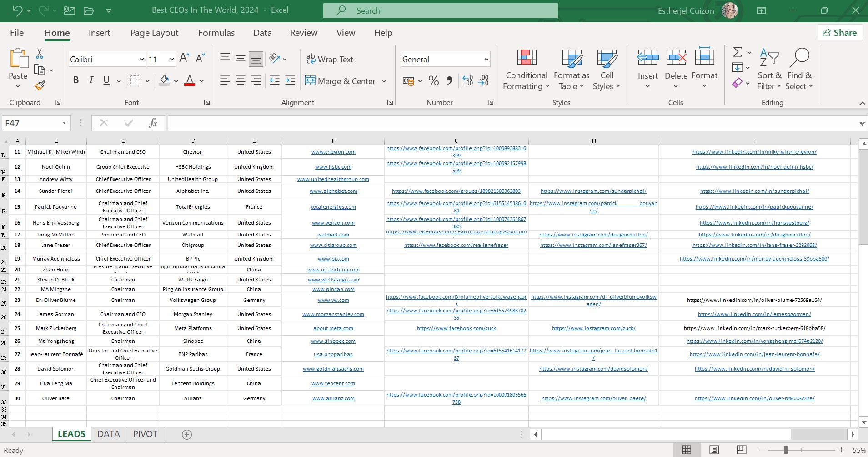Image resolution: width=868 pixels, height=457 pixels.
Task: Click the Undo icon in title bar
Action: (x=17, y=10)
